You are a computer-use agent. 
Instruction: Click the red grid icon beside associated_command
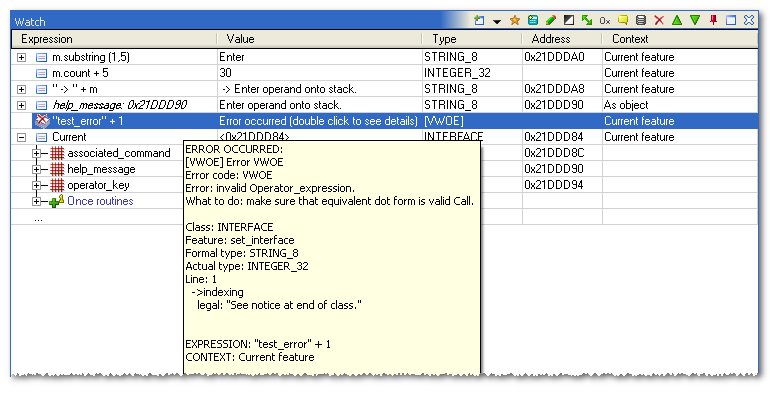pos(57,153)
